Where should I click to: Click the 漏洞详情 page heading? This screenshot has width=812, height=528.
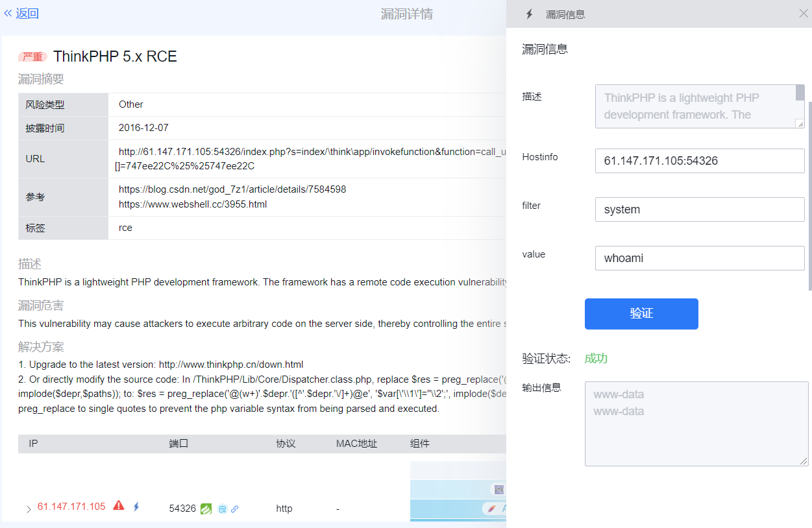point(406,14)
